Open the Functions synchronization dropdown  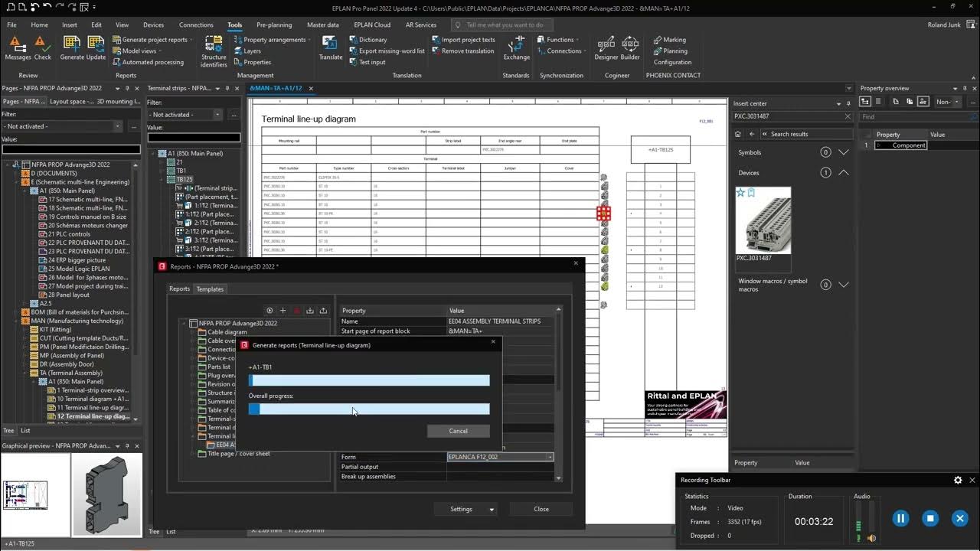pyautogui.click(x=577, y=40)
